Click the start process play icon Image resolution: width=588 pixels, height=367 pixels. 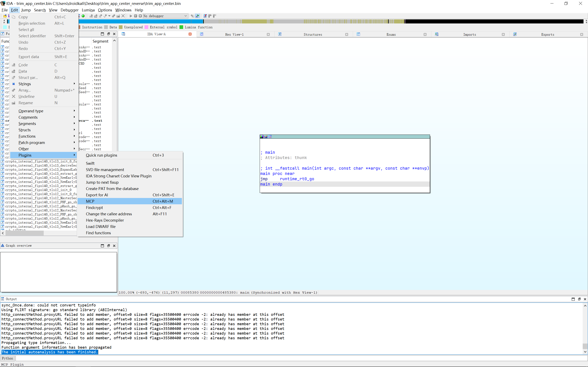(x=131, y=16)
